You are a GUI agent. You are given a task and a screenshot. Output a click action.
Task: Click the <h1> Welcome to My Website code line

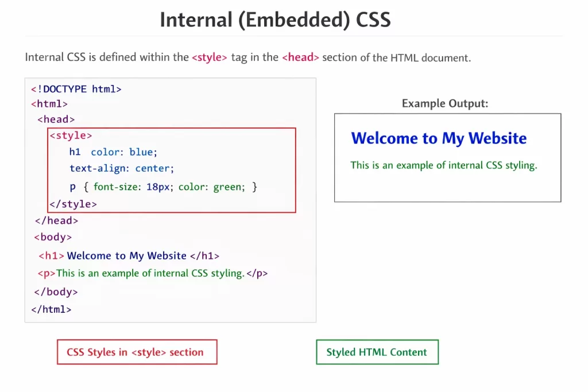[129, 256]
